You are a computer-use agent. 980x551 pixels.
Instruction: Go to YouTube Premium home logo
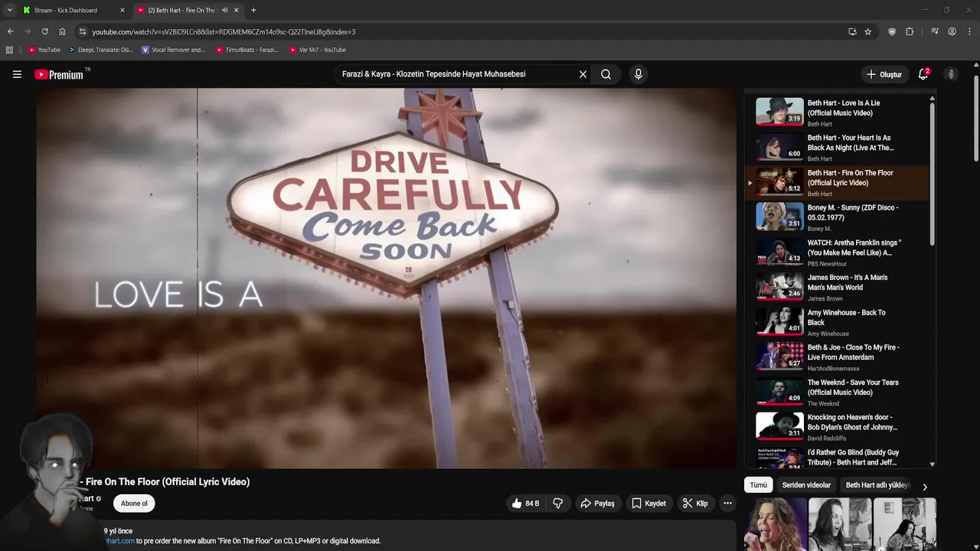pyautogui.click(x=60, y=74)
